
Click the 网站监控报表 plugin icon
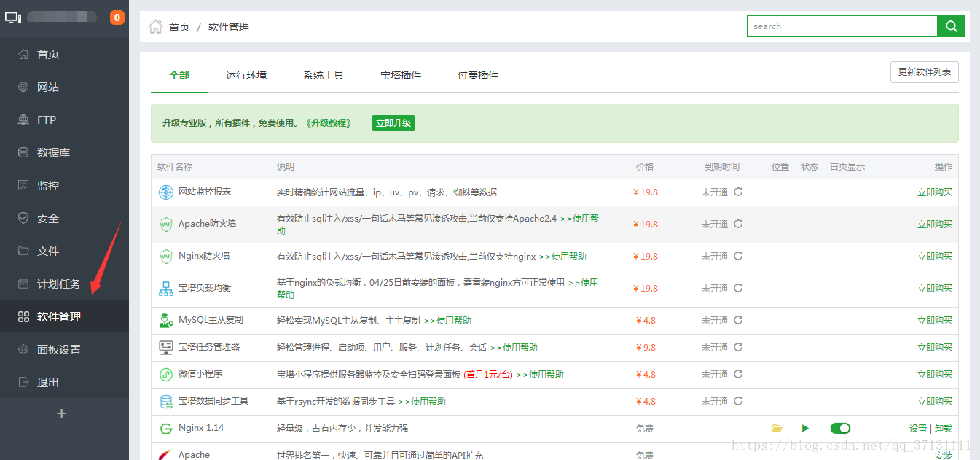[166, 192]
